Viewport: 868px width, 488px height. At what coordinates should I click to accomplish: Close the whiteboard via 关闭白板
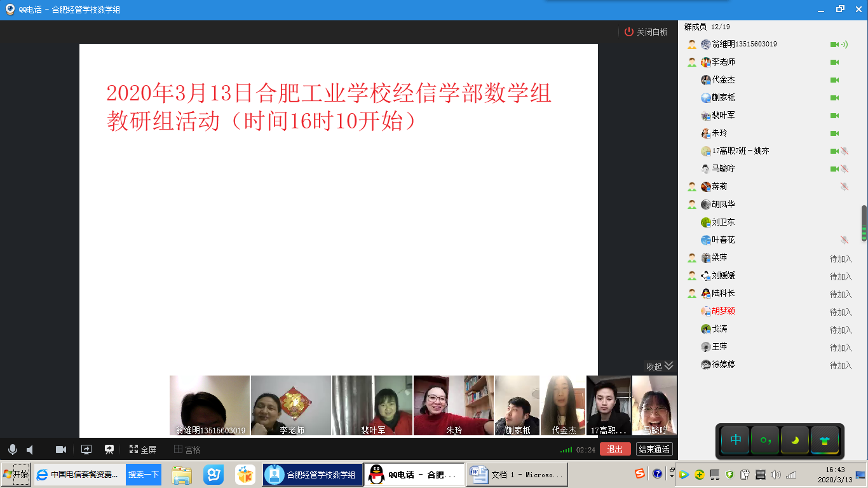(x=646, y=32)
